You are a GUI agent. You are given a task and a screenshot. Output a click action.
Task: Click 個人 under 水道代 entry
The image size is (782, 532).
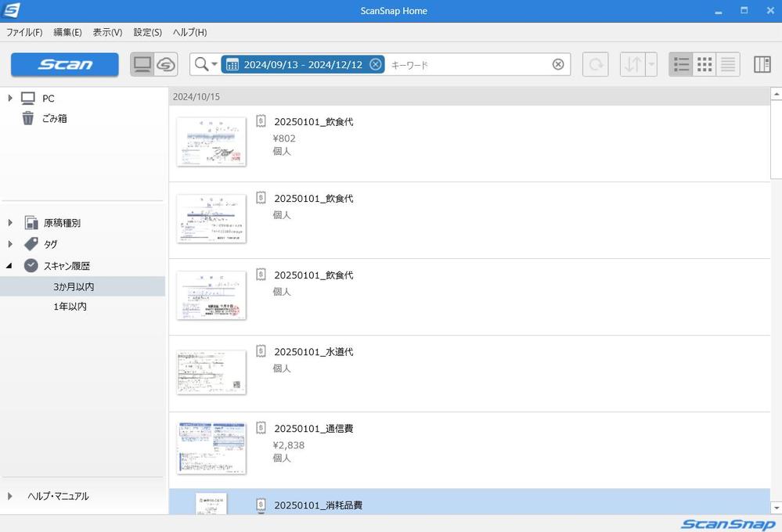click(282, 368)
